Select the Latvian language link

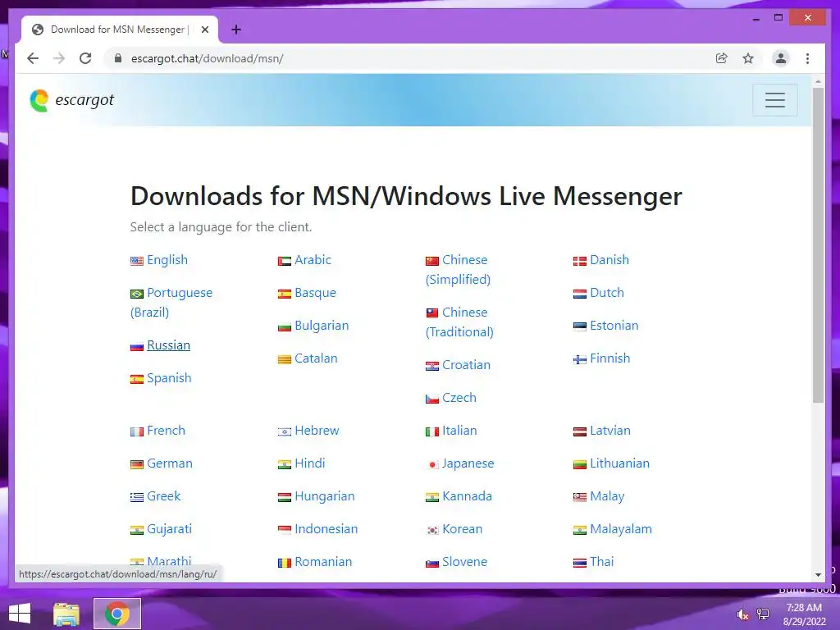click(610, 430)
